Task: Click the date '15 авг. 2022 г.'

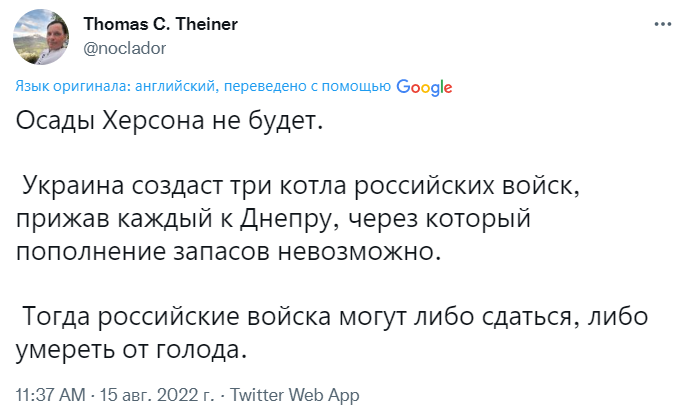Action: tap(157, 395)
